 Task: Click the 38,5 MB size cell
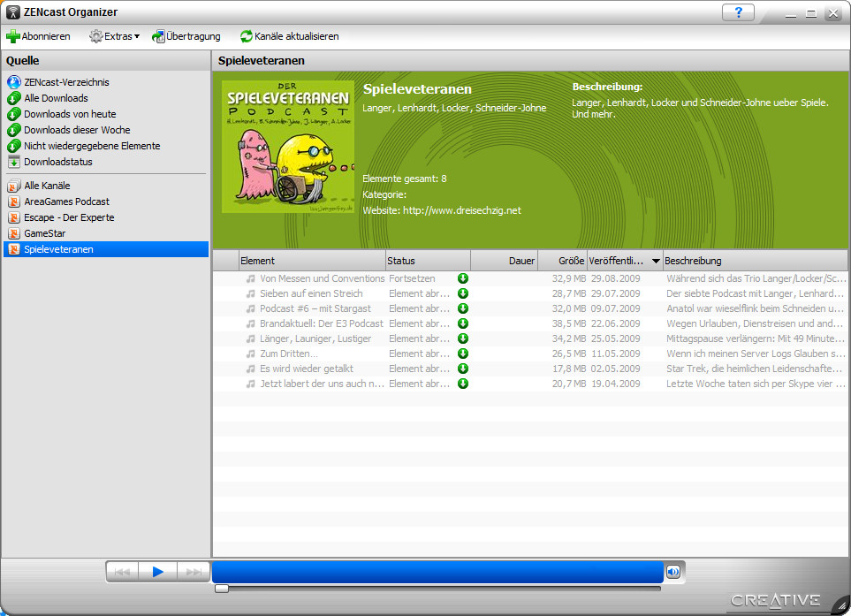[569, 323]
